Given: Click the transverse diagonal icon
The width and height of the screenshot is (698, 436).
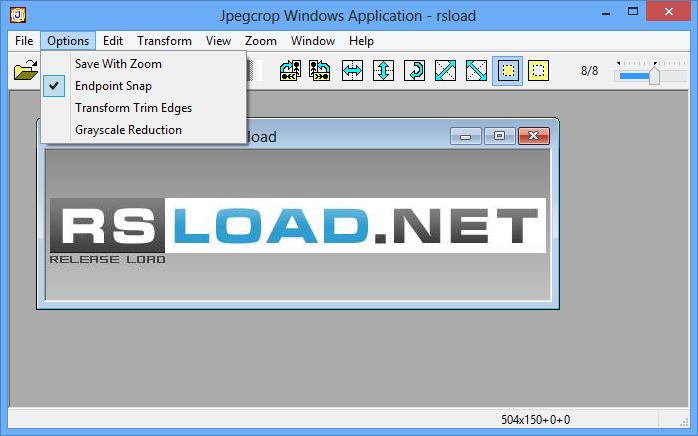Looking at the screenshot, I should 477,71.
